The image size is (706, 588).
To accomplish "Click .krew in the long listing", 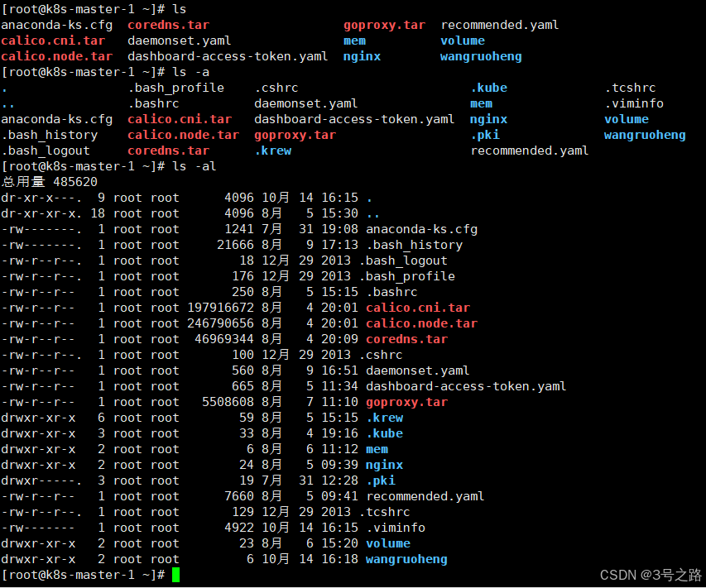I will 385,418.
